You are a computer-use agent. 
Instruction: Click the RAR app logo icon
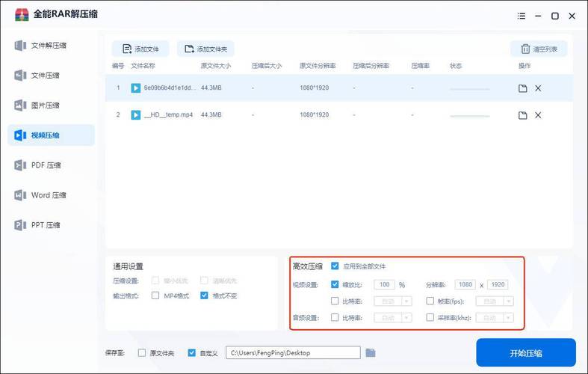point(22,15)
